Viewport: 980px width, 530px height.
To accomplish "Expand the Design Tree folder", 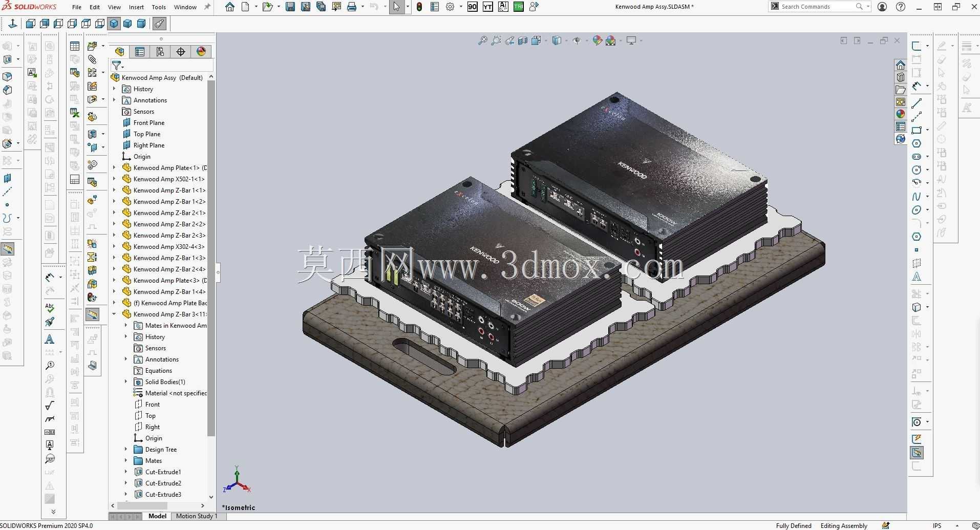I will click(126, 449).
